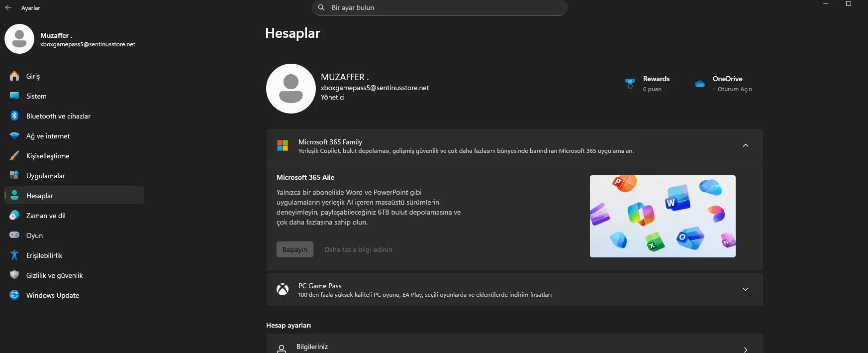Click the Uygulamalar apps icon
This screenshot has width=868, height=353.
pyautogui.click(x=14, y=175)
